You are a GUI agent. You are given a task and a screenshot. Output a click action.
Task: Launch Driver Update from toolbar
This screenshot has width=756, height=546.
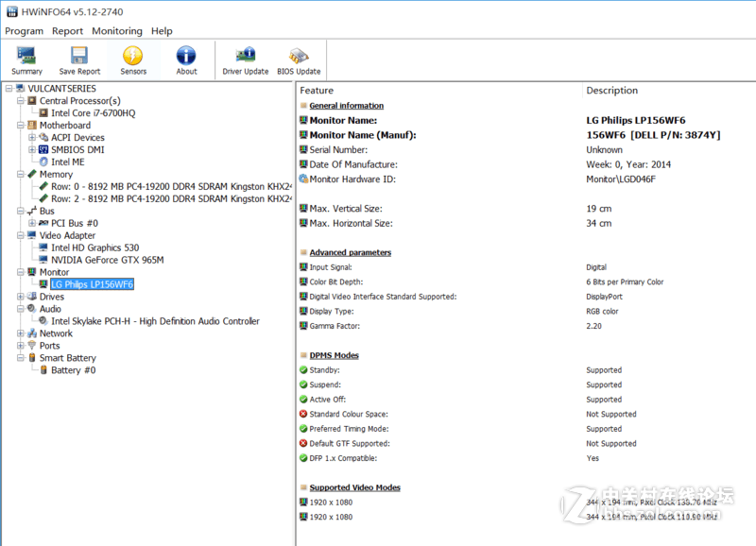[x=245, y=60]
